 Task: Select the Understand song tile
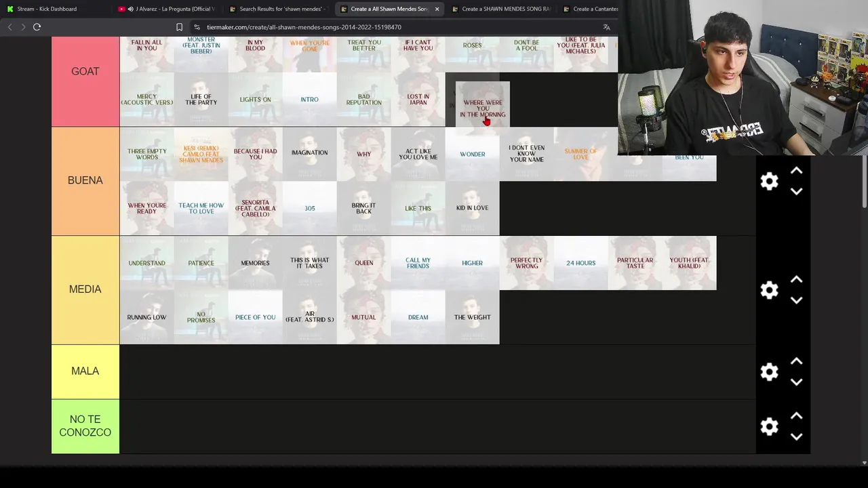point(147,263)
